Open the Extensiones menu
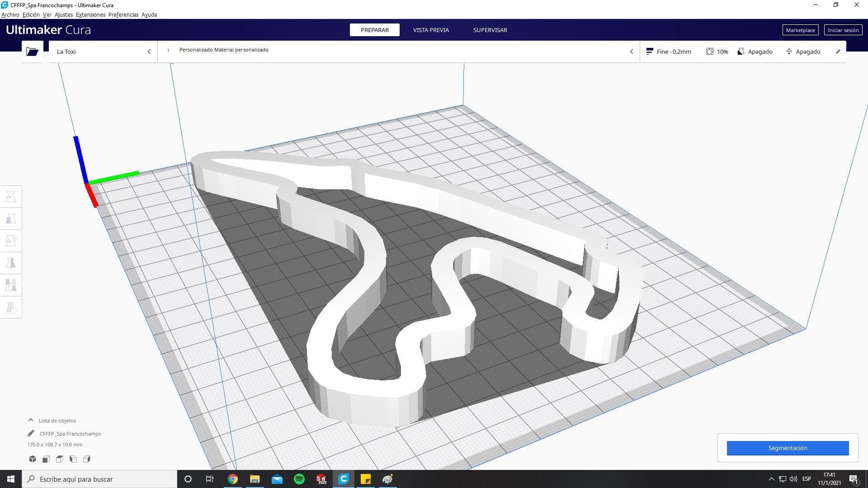 click(90, 14)
